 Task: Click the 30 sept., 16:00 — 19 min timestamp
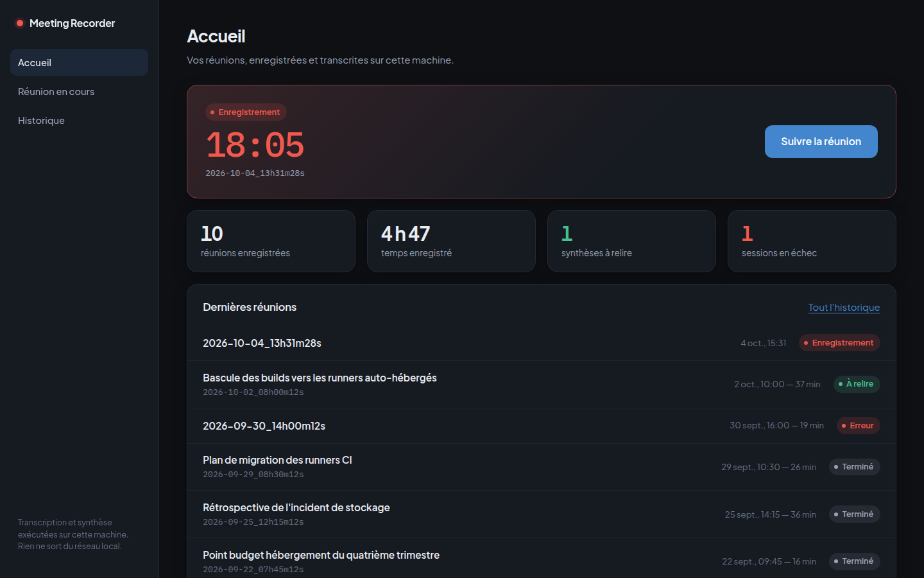point(776,426)
